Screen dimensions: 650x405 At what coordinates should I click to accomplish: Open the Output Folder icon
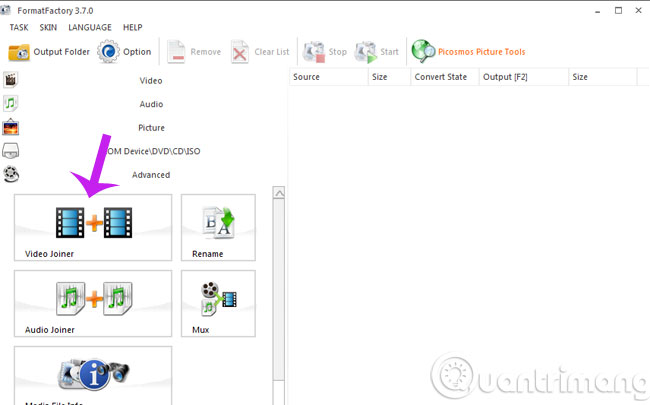point(19,52)
